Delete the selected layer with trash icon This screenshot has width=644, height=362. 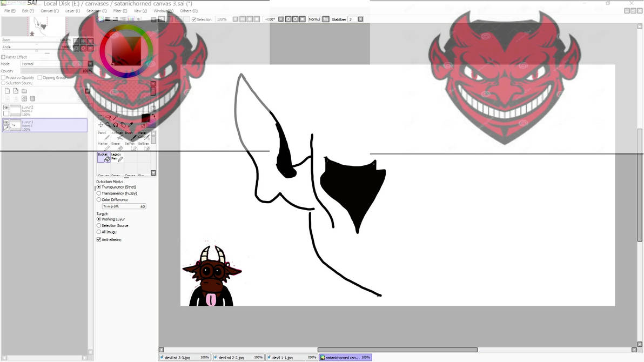point(32,99)
